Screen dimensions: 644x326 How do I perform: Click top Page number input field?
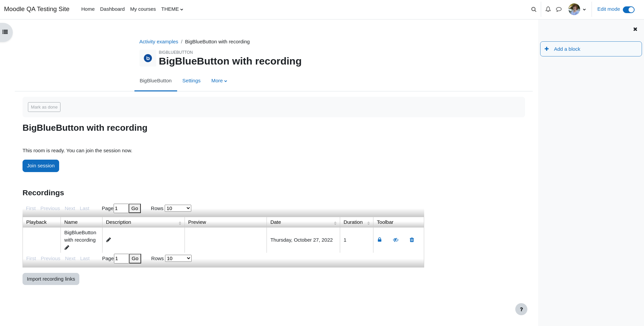click(121, 208)
